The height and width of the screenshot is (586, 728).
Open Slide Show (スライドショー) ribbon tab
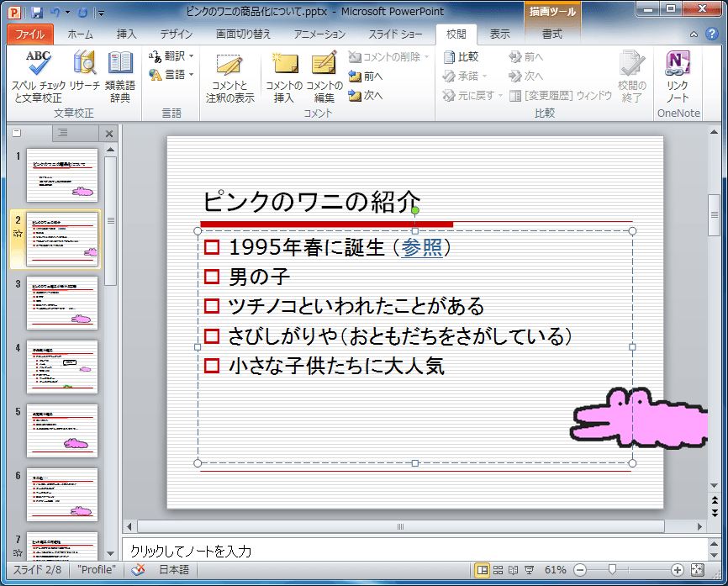(x=396, y=34)
